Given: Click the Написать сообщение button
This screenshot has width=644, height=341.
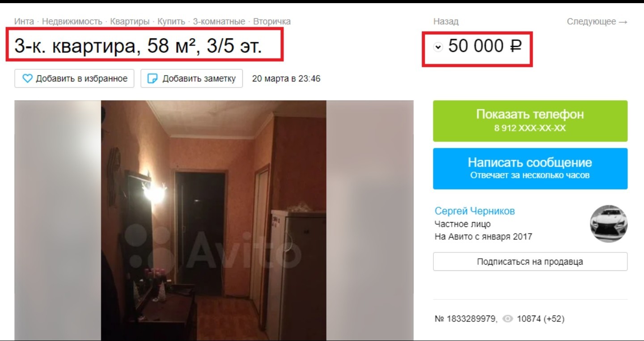Looking at the screenshot, I should click(530, 168).
